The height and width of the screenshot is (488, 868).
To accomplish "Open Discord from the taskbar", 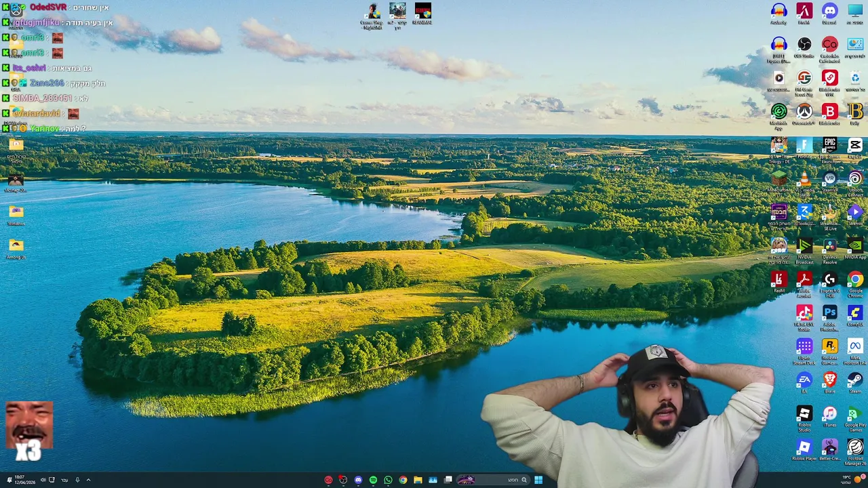I will click(x=358, y=480).
